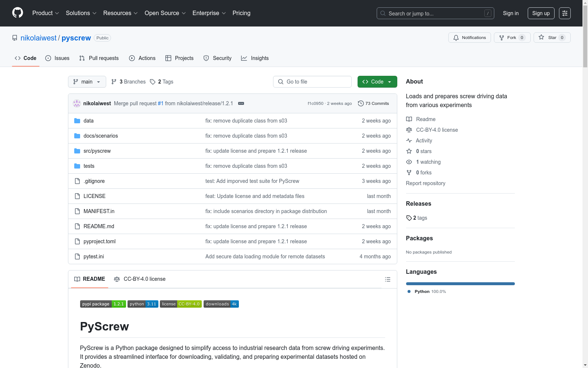This screenshot has width=588, height=368.
Task: Click the python 3.11 badge
Action: [143, 304]
